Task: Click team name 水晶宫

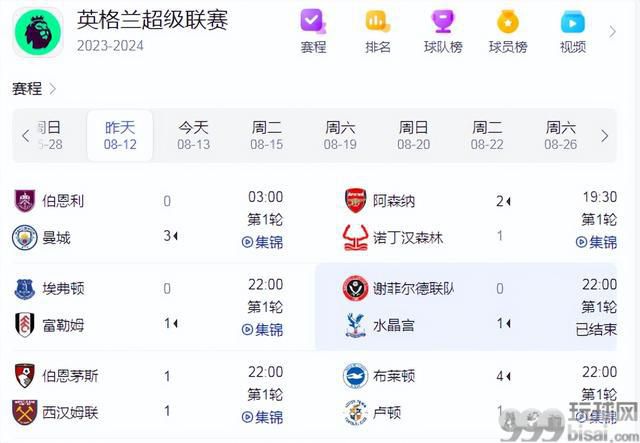Action: (x=394, y=325)
